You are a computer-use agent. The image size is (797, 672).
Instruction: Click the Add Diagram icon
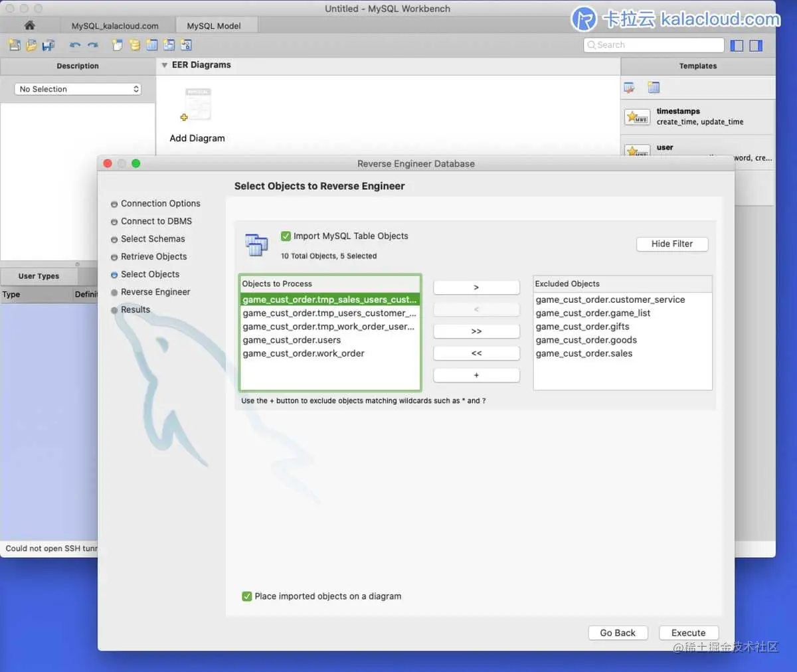click(x=197, y=105)
